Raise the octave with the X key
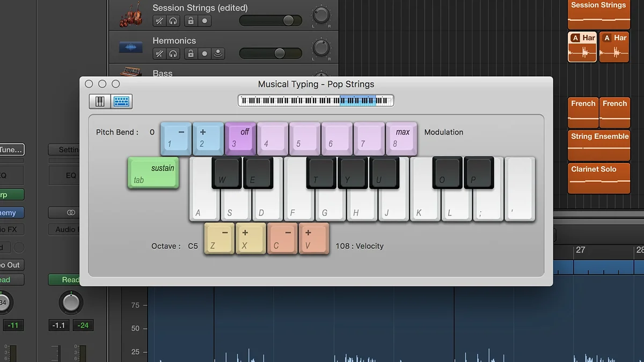The image size is (644, 362). [x=251, y=239]
